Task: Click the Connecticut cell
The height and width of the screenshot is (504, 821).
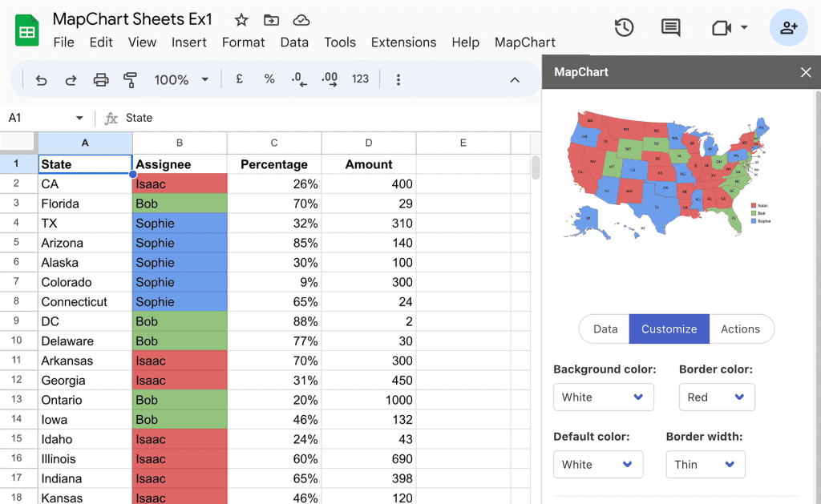Action: click(85, 302)
